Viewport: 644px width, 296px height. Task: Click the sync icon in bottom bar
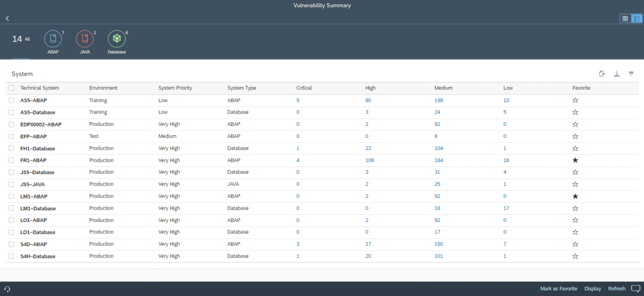coord(7,289)
